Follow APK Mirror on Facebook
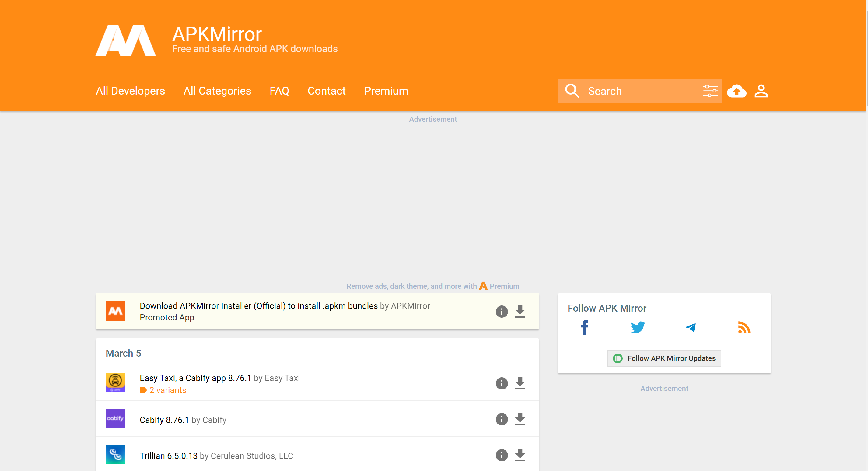Screen dimensions: 868x471 point(584,327)
